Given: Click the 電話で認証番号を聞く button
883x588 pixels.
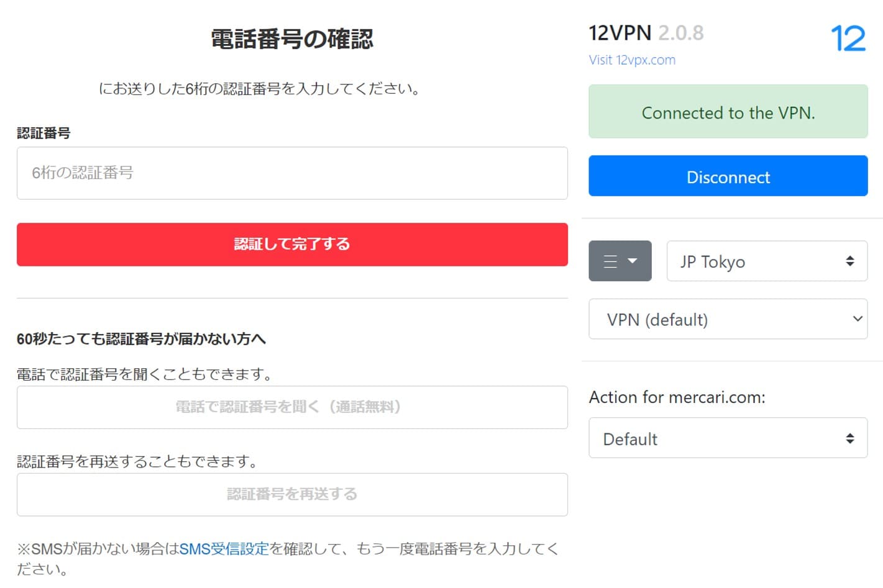Looking at the screenshot, I should pyautogui.click(x=292, y=407).
